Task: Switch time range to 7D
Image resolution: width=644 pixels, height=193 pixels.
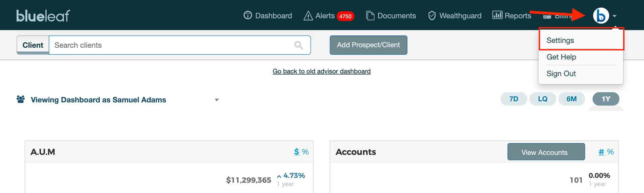Action: coord(514,99)
